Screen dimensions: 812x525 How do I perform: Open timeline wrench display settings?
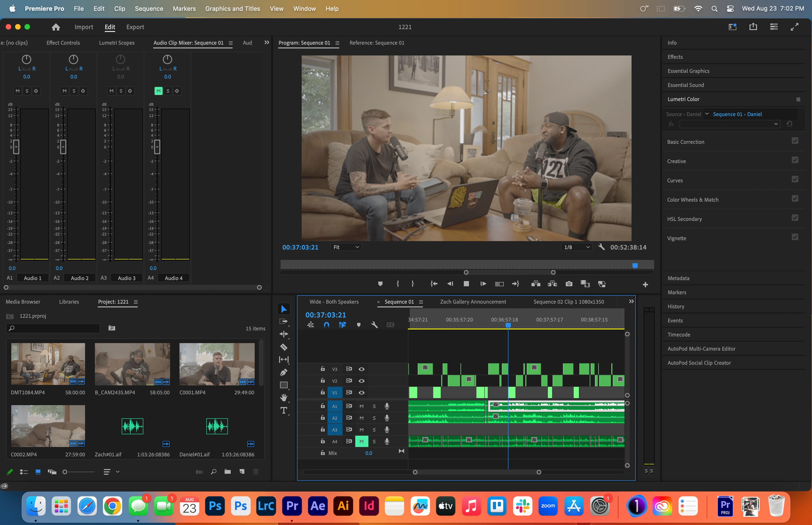pyautogui.click(x=375, y=325)
